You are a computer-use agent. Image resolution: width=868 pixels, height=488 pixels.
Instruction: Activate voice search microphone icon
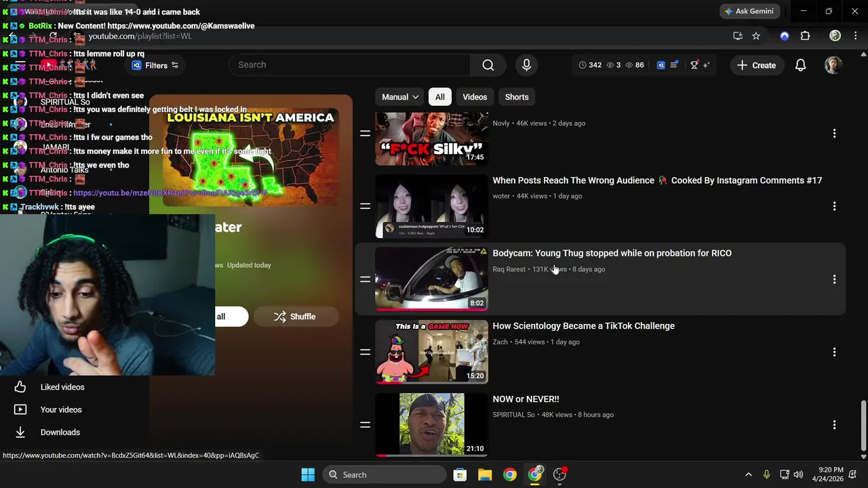[526, 65]
